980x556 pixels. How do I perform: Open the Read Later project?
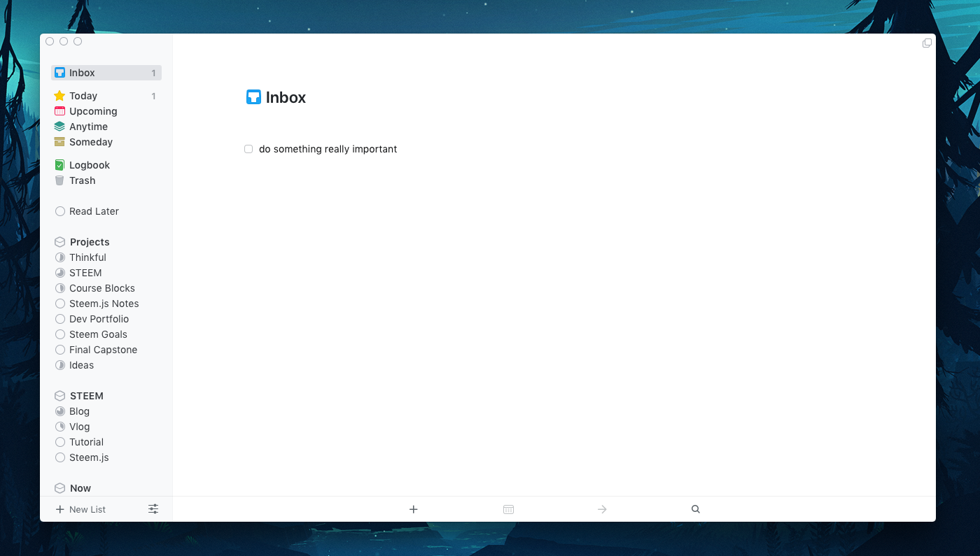coord(106,211)
